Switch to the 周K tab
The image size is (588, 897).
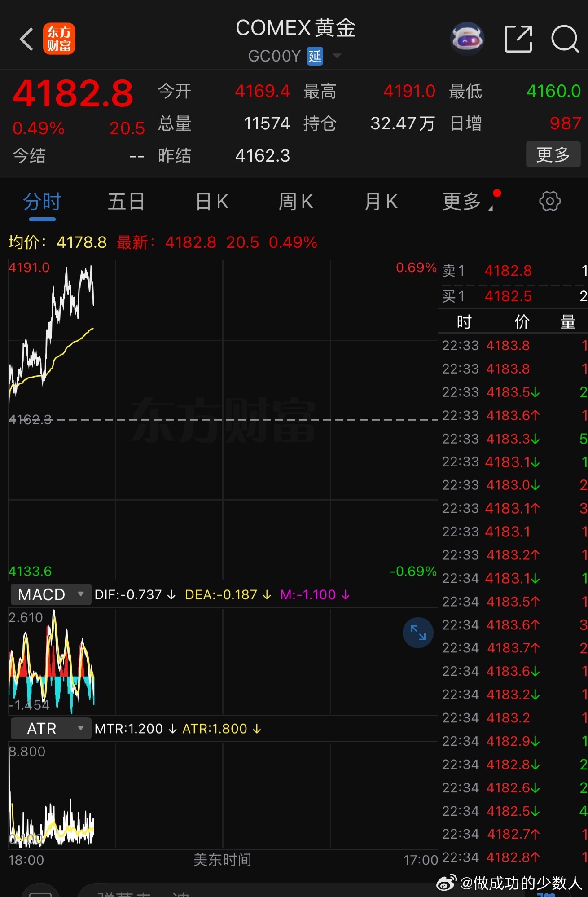pos(296,202)
